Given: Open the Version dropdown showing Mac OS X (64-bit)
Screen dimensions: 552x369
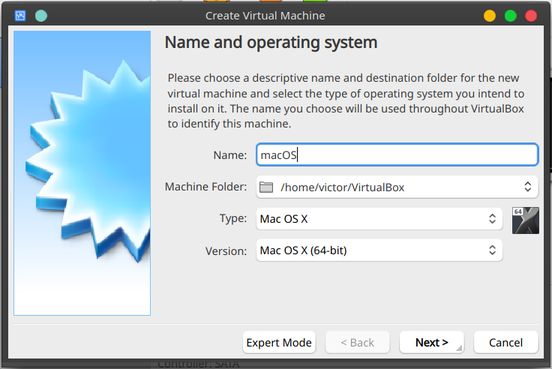Looking at the screenshot, I should (x=379, y=250).
